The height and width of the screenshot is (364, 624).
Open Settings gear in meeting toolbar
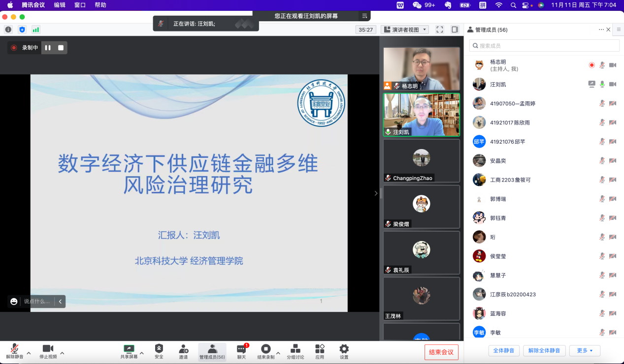(344, 349)
